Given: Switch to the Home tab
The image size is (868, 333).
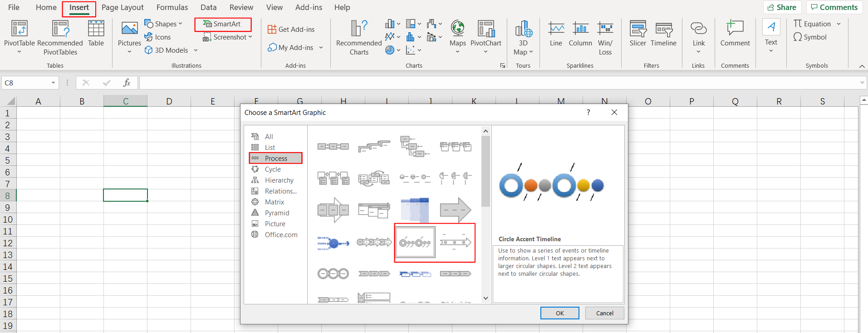Looking at the screenshot, I should click(46, 7).
